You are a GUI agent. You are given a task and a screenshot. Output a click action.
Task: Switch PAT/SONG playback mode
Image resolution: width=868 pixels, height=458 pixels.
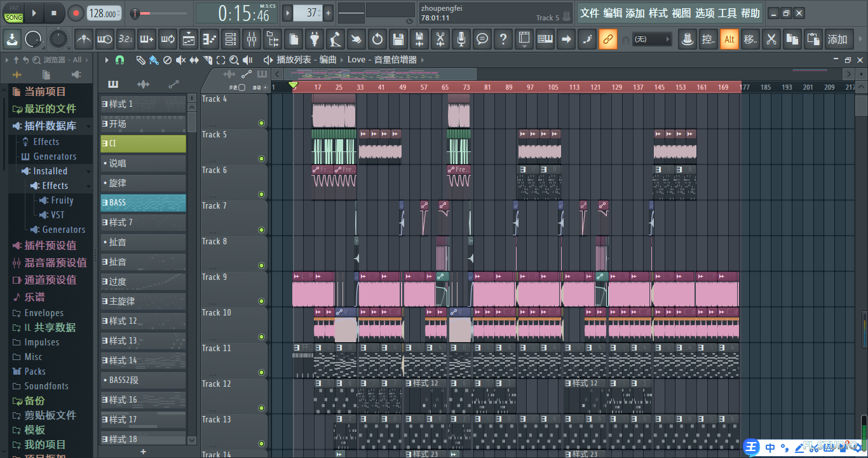(13, 13)
